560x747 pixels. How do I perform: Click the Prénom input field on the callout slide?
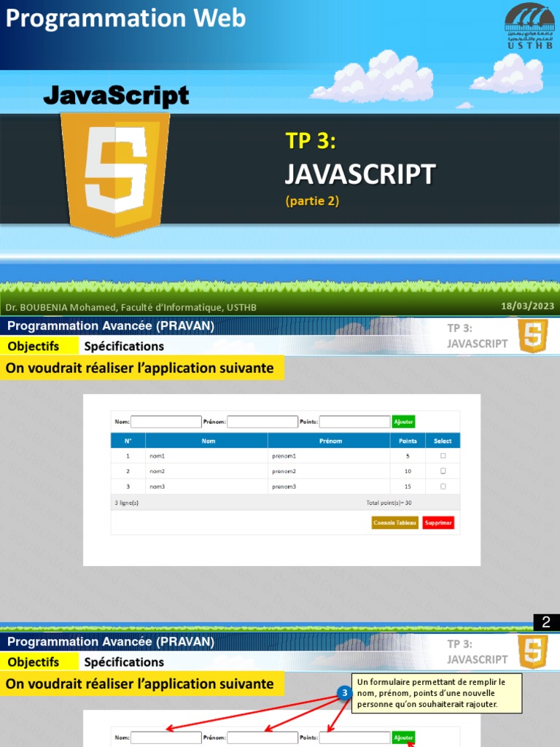click(262, 738)
